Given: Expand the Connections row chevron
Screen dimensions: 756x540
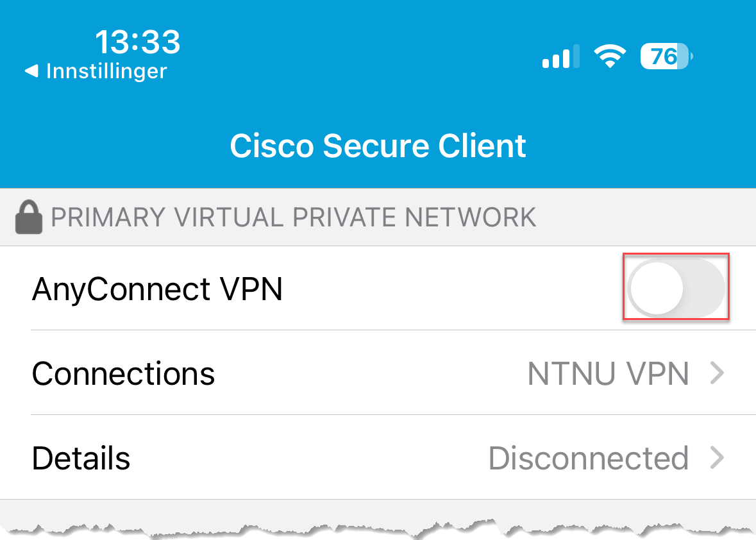Looking at the screenshot, I should [718, 373].
